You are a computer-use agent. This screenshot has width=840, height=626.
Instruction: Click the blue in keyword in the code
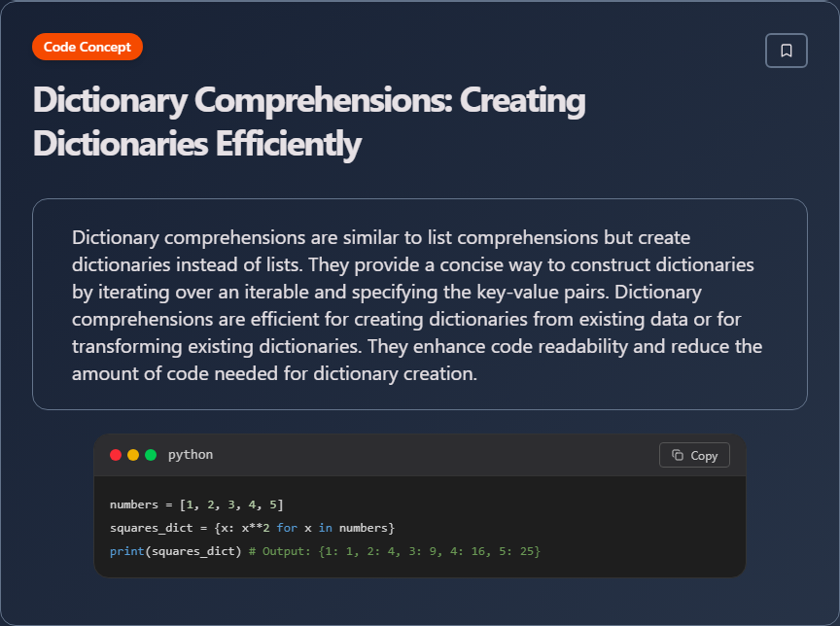coord(326,528)
